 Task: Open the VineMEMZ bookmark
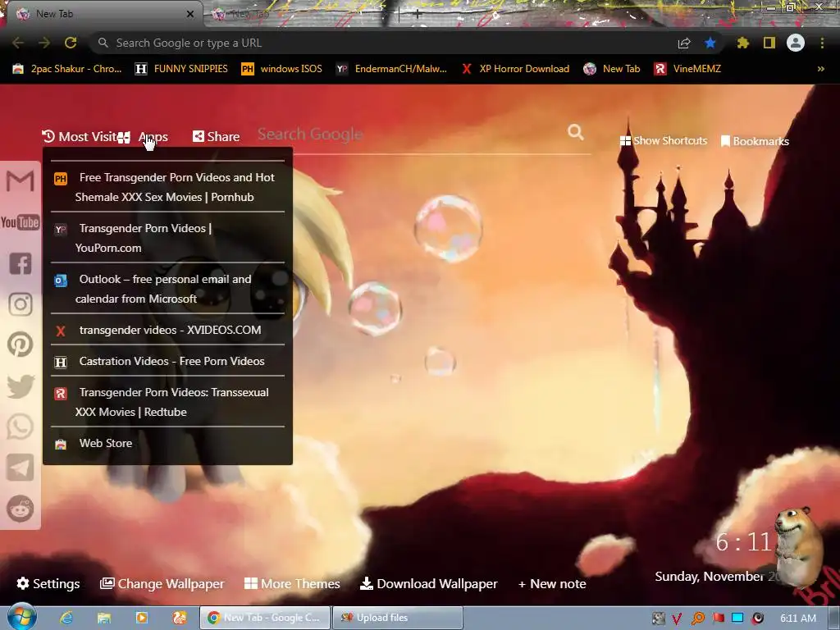click(687, 69)
